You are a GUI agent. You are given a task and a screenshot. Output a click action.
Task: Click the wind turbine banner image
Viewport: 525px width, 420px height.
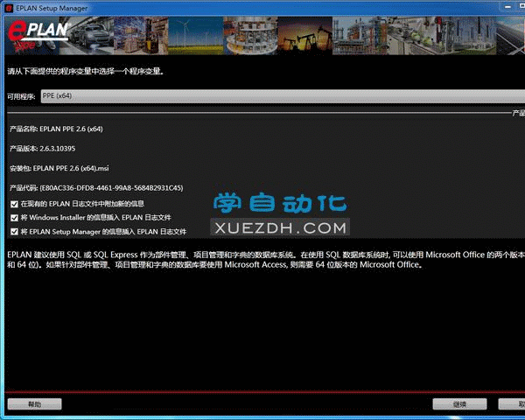[x=195, y=36]
